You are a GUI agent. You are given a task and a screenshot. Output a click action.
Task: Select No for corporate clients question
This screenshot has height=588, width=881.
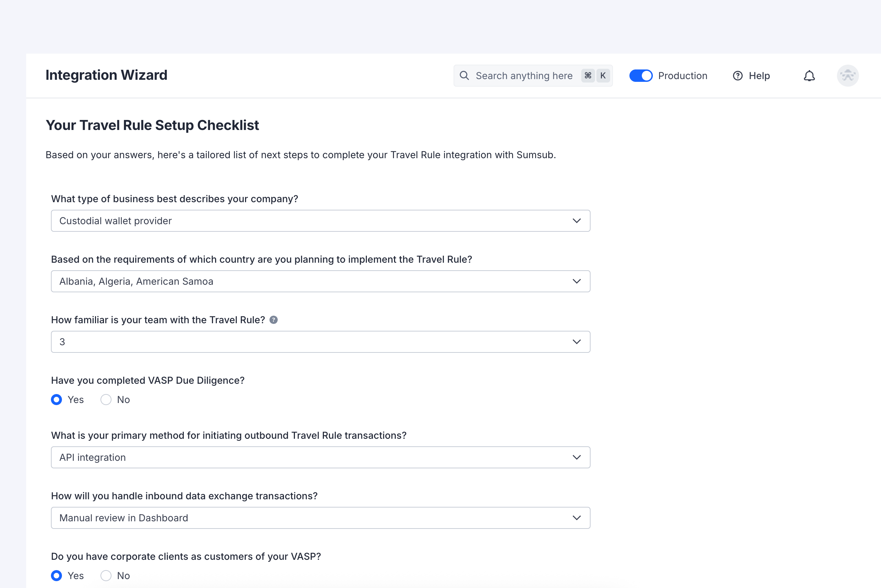(x=106, y=576)
